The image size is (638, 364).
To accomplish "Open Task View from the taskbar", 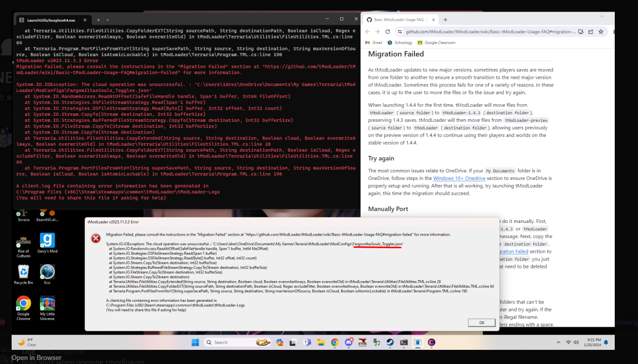I will pos(293,342).
